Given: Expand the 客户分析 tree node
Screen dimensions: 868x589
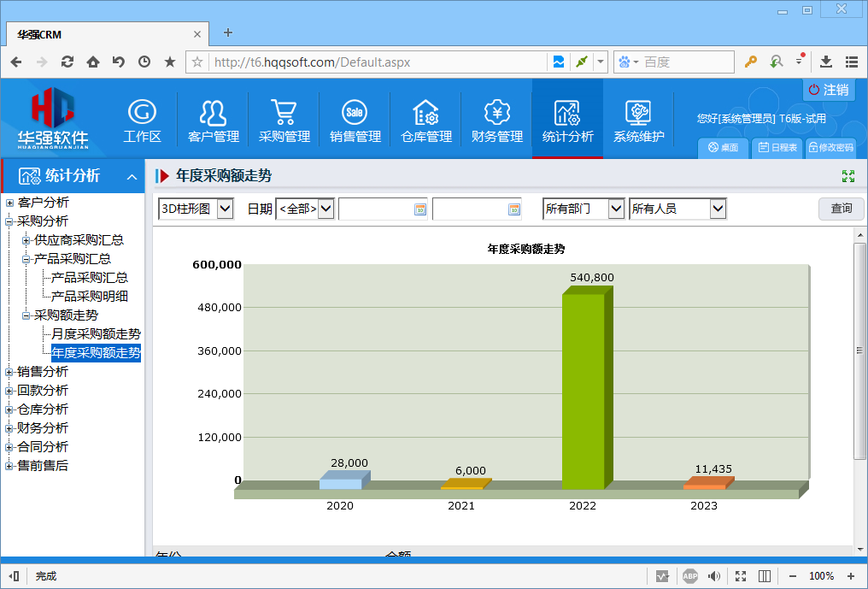Looking at the screenshot, I should pyautogui.click(x=9, y=203).
